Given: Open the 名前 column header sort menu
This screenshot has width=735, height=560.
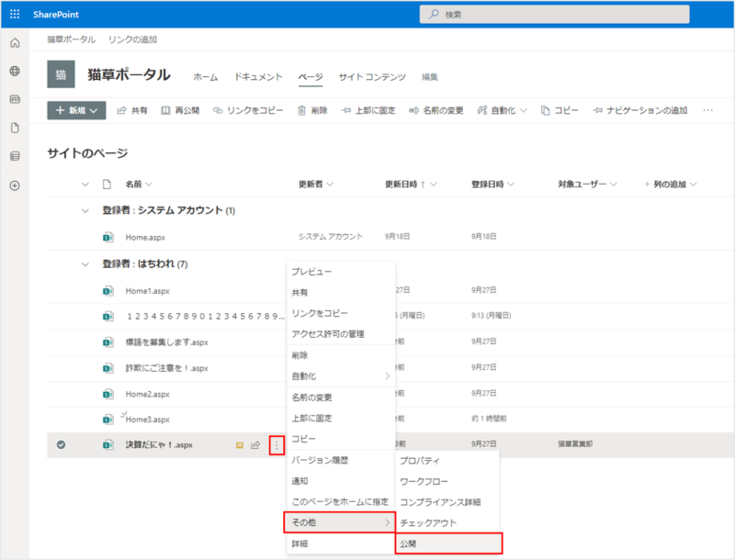Looking at the screenshot, I should pos(139,185).
